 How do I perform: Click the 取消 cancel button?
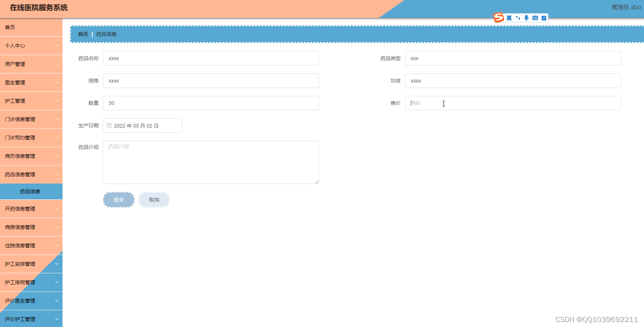coord(154,200)
